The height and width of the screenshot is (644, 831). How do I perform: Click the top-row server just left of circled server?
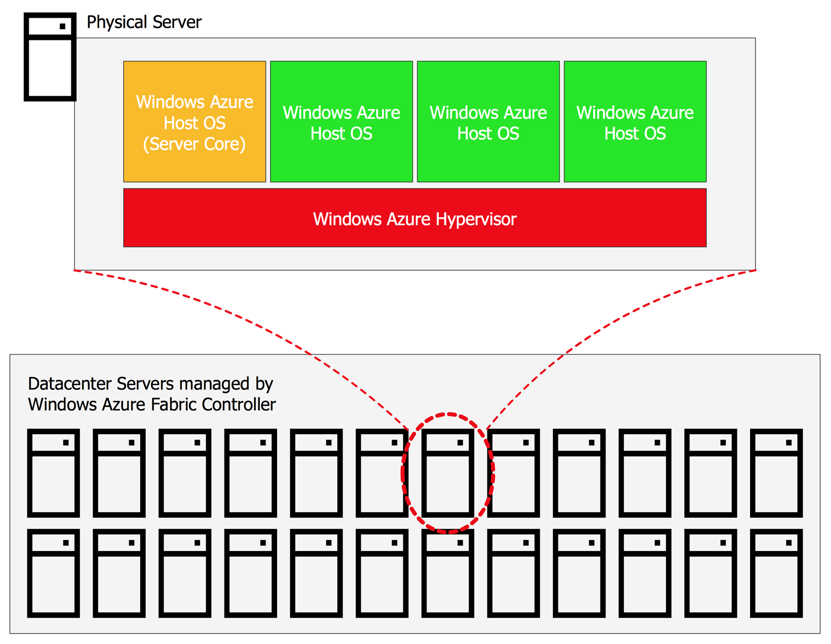(x=382, y=473)
